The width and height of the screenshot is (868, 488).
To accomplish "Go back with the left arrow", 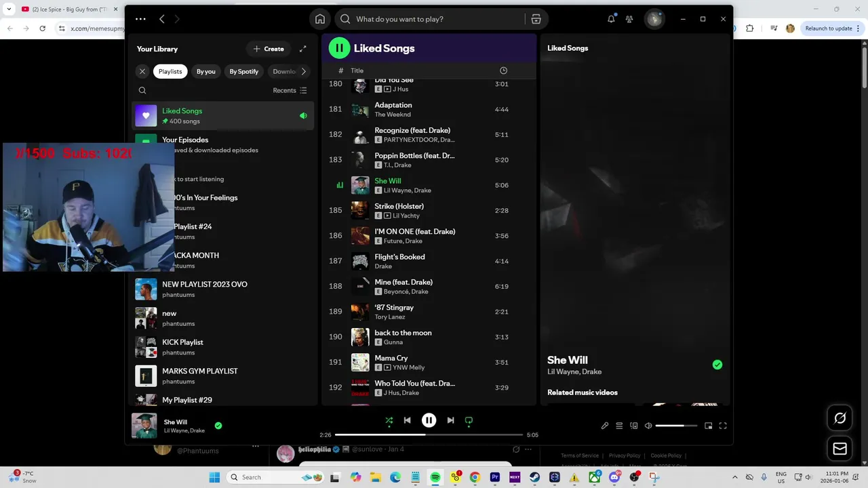I will (x=162, y=19).
